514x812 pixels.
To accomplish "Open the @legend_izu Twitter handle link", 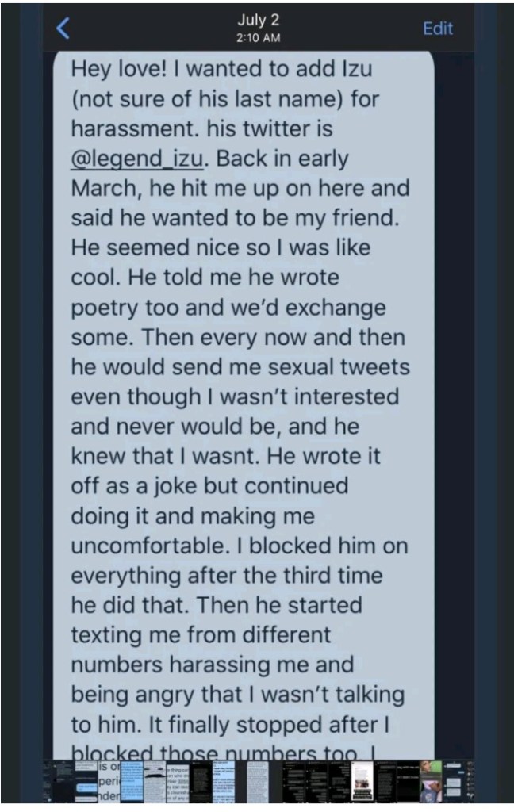I will point(138,158).
